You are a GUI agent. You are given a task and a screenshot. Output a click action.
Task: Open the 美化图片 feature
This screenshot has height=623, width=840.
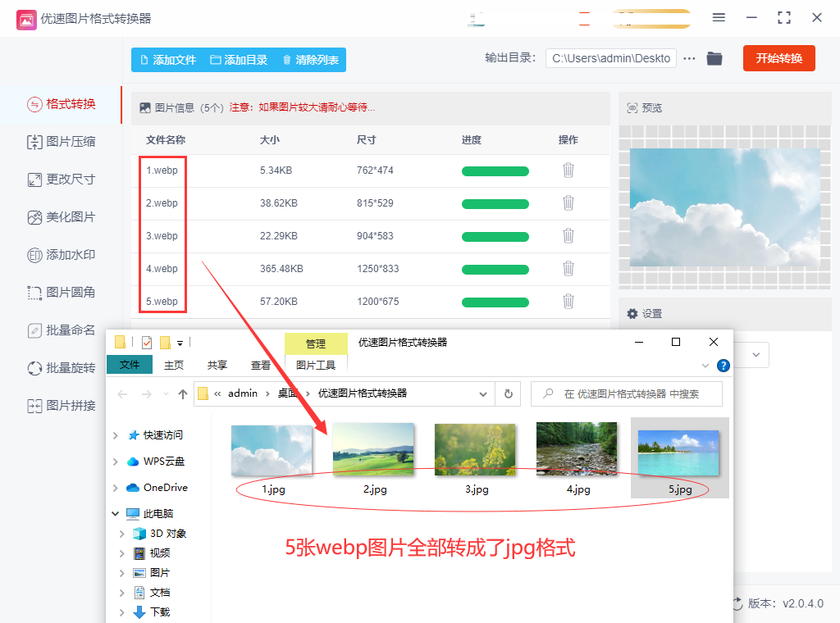coord(61,217)
